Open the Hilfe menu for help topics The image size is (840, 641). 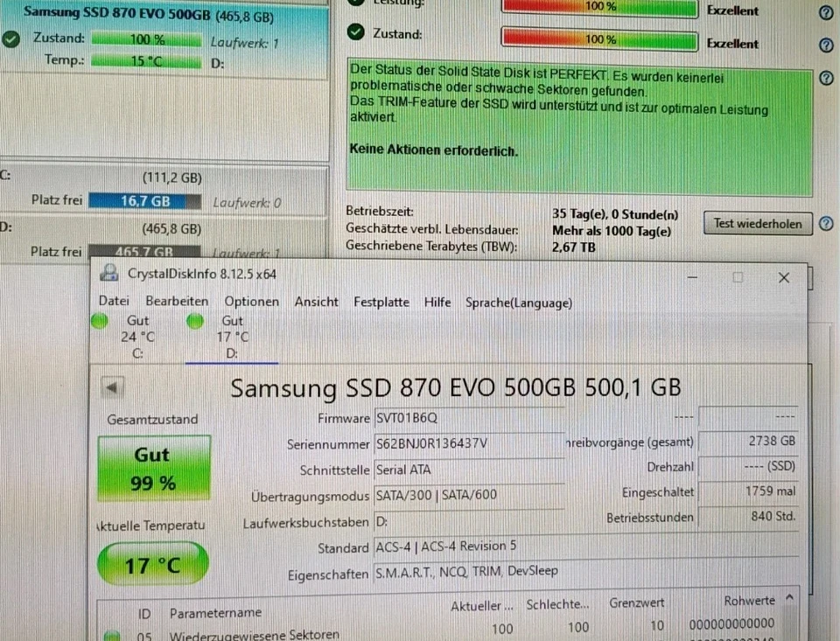point(437,302)
